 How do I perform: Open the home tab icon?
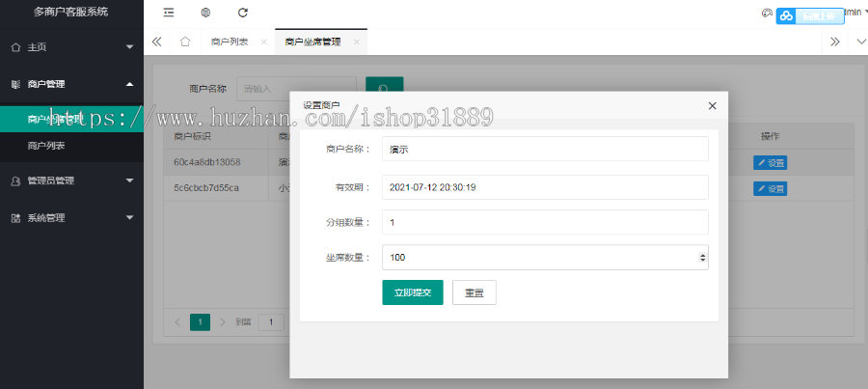[185, 42]
